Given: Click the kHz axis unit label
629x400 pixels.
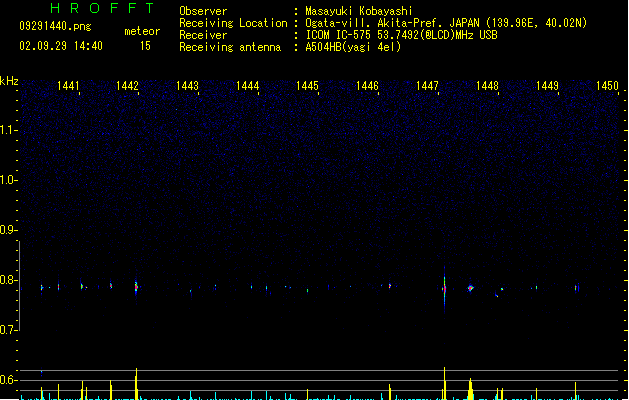Looking at the screenshot, I should tap(9, 81).
